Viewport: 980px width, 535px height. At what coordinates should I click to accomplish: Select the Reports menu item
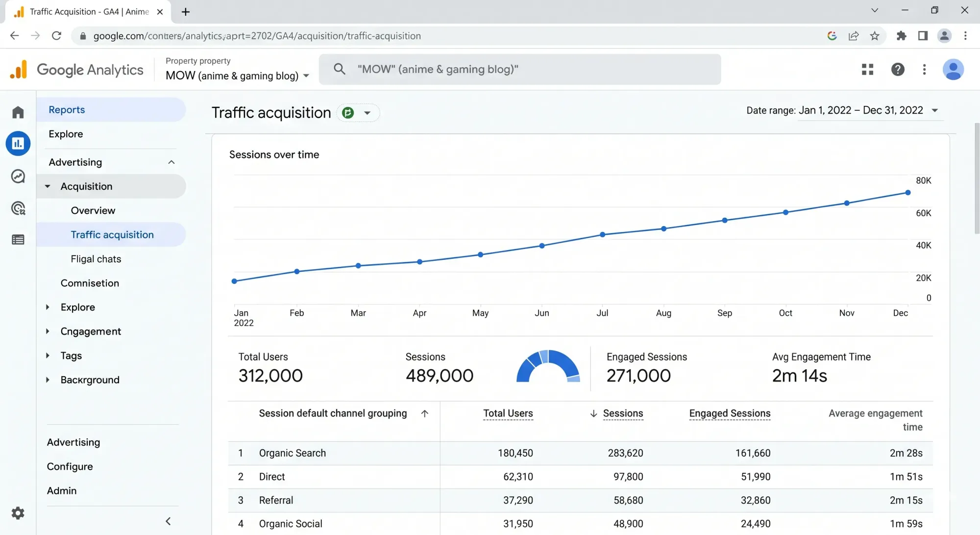tap(67, 110)
